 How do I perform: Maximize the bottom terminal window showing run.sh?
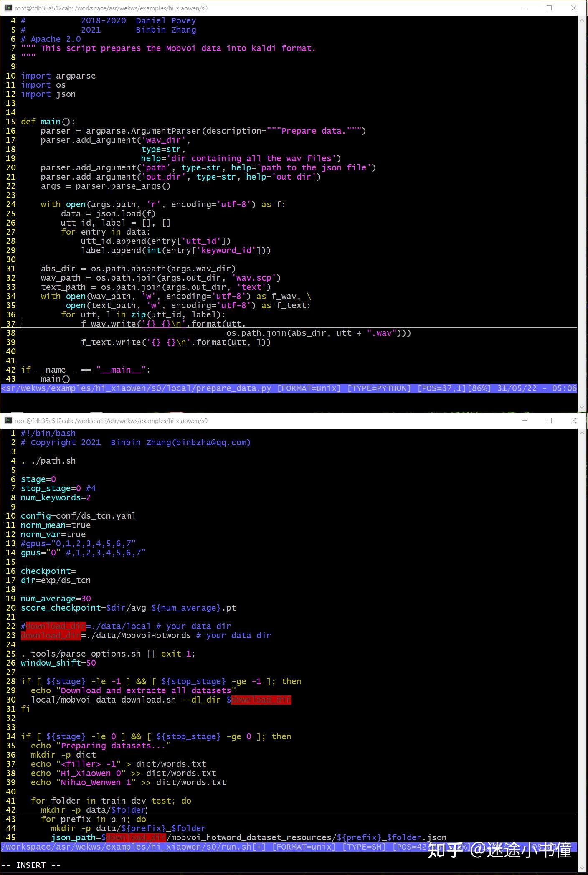click(549, 421)
